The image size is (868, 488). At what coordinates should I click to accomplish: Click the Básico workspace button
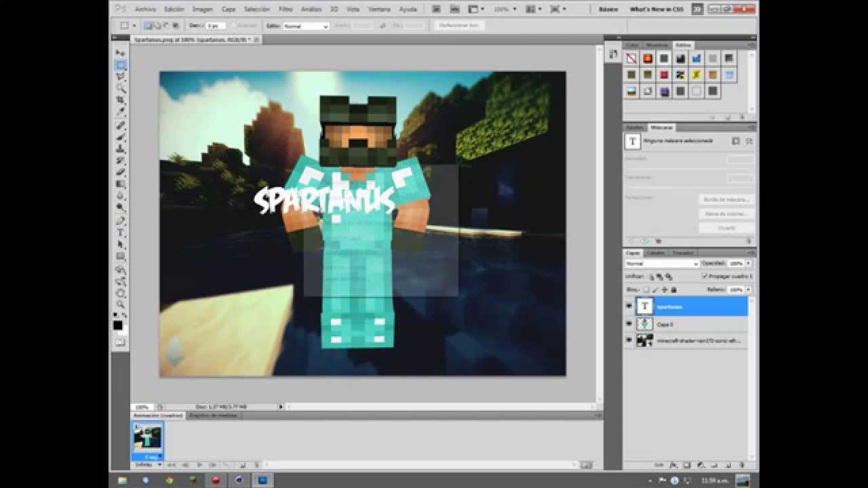coord(608,9)
